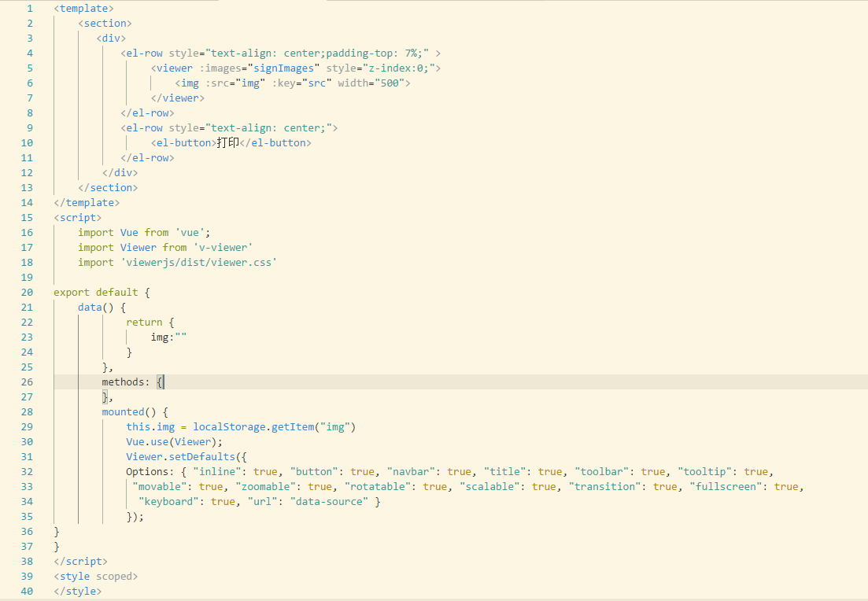Click the localStorage identifier
Viewport: 868px width, 601px height.
point(229,426)
